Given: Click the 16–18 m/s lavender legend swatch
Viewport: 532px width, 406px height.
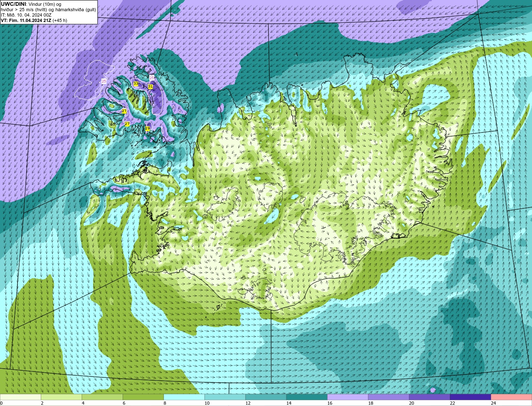Looking at the screenshot, I should (x=348, y=397).
